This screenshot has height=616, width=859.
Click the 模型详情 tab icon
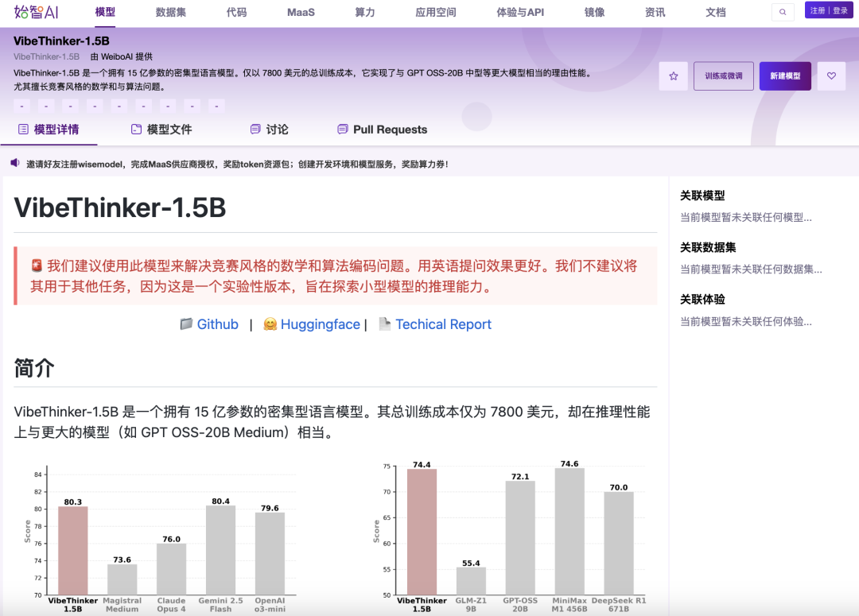tap(23, 130)
